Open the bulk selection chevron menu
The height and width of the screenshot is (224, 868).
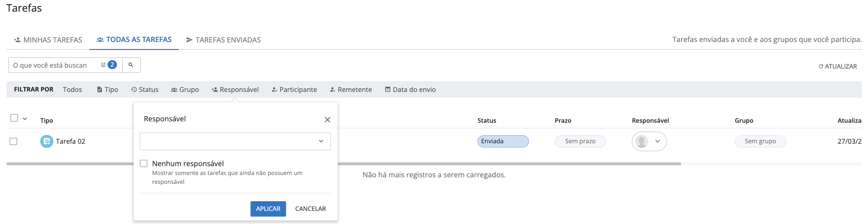pos(25,119)
